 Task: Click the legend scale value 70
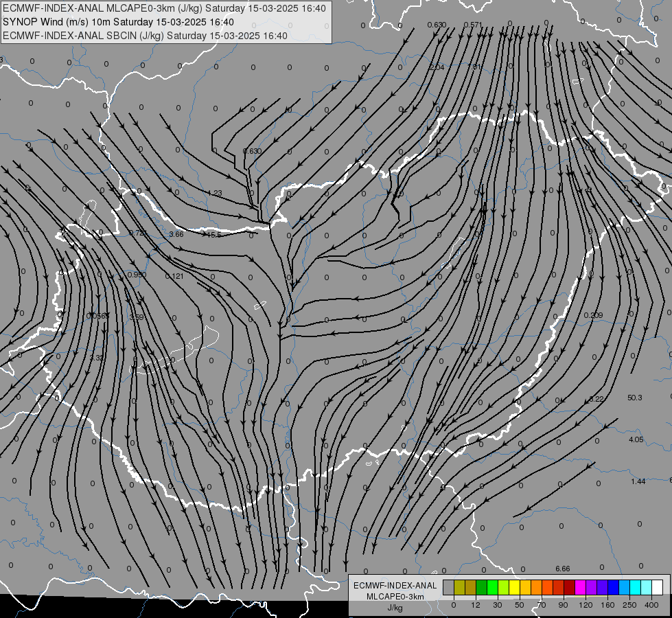542,605
